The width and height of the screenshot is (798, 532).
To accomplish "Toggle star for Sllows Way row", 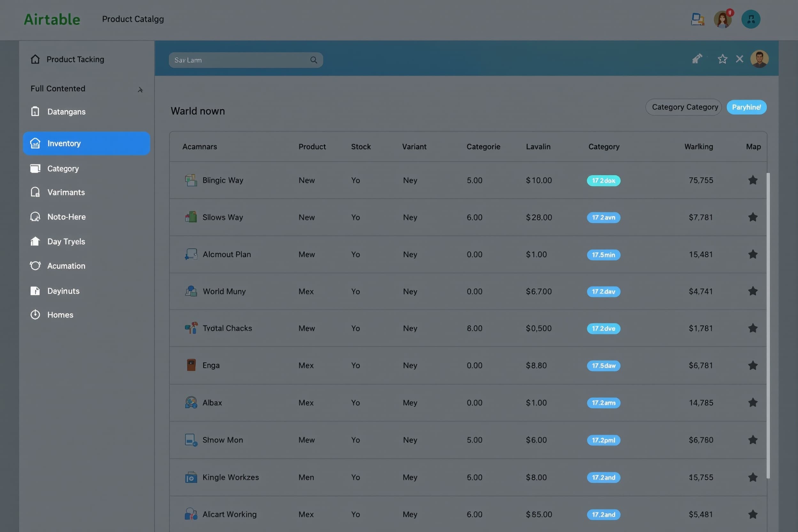I will point(753,217).
